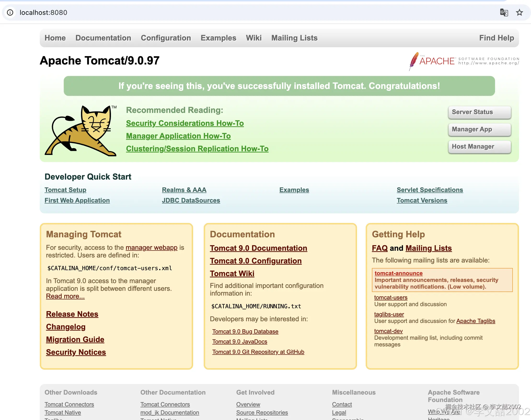Click the Google Translate icon
Screen dimensions: 531x420
pos(504,12)
